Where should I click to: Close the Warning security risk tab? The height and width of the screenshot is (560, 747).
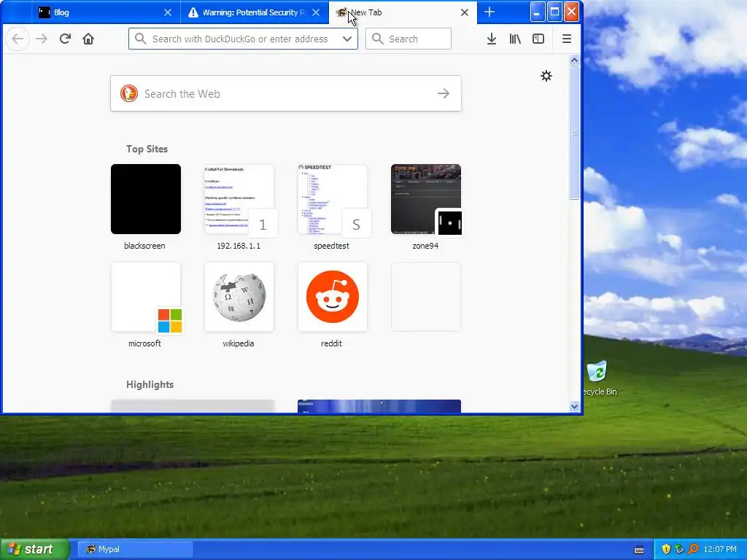tap(316, 12)
